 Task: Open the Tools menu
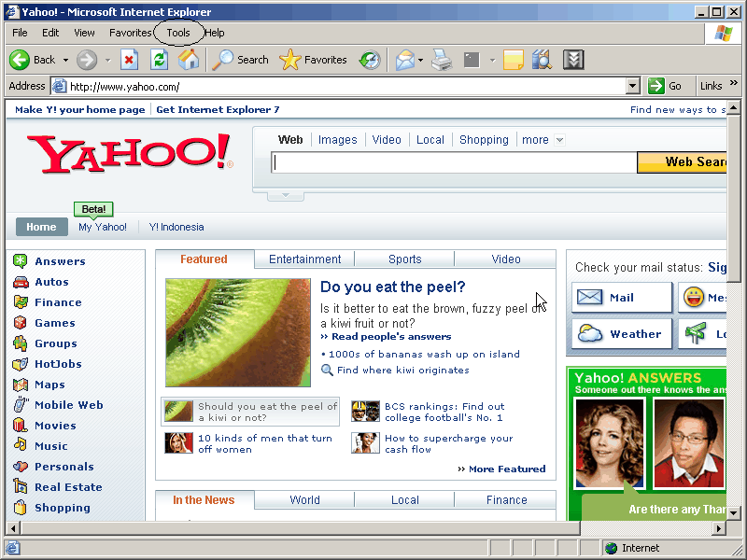pyautogui.click(x=178, y=33)
